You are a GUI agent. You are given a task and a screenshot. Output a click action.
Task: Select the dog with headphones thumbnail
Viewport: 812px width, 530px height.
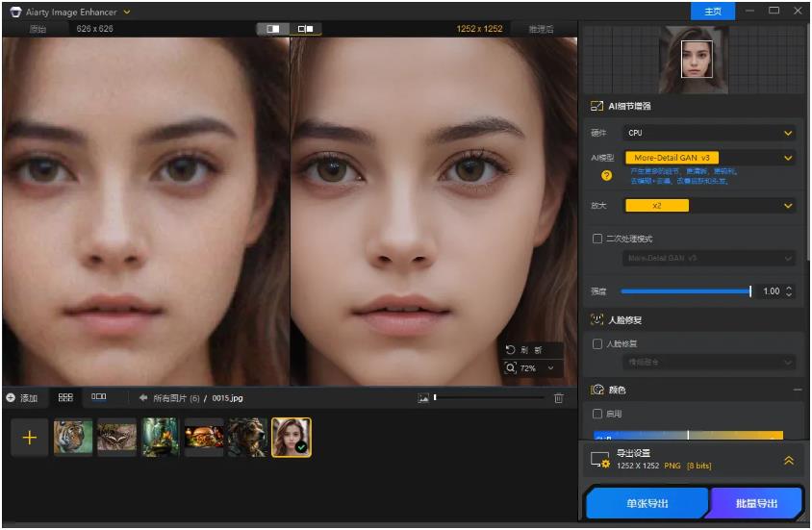(247, 438)
